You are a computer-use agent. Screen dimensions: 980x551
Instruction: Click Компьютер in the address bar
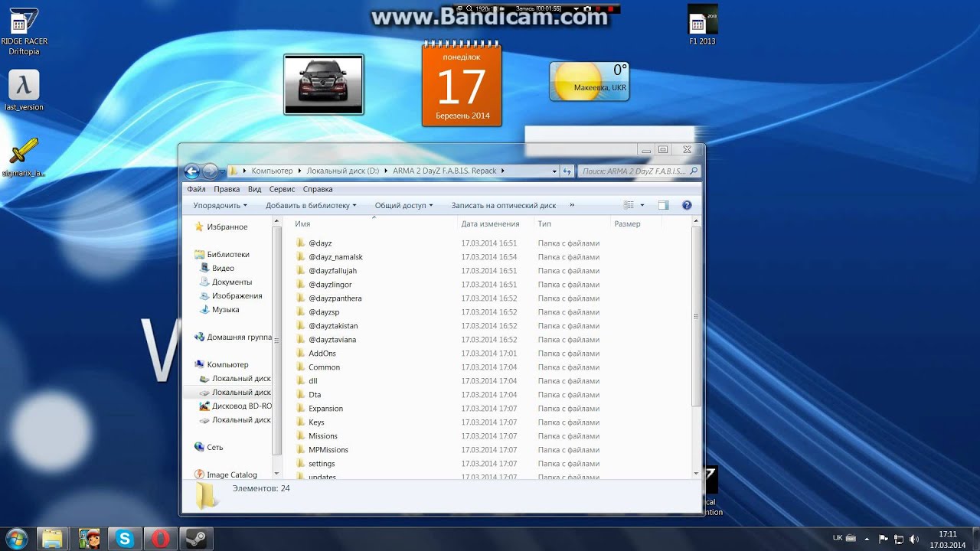click(272, 171)
